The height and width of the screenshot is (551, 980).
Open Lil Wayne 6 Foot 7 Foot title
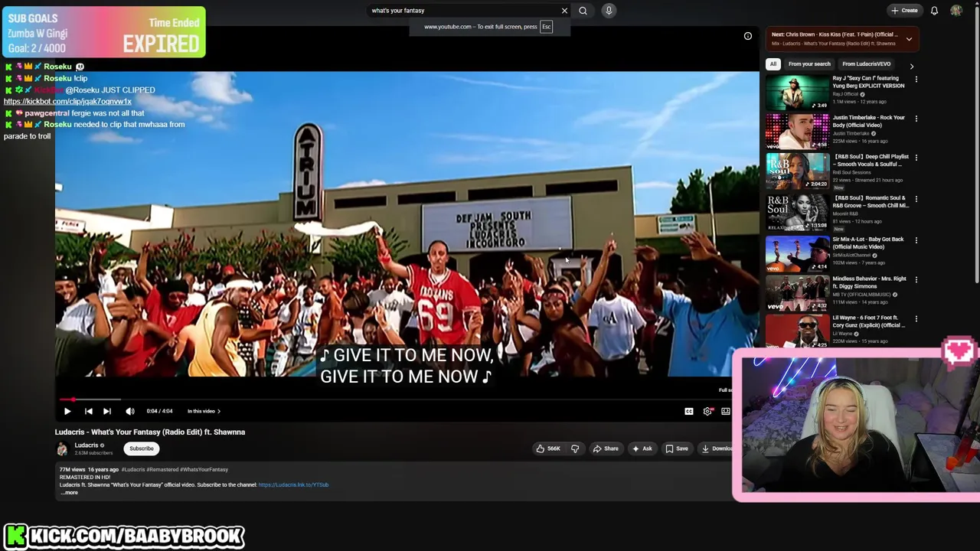pos(868,321)
